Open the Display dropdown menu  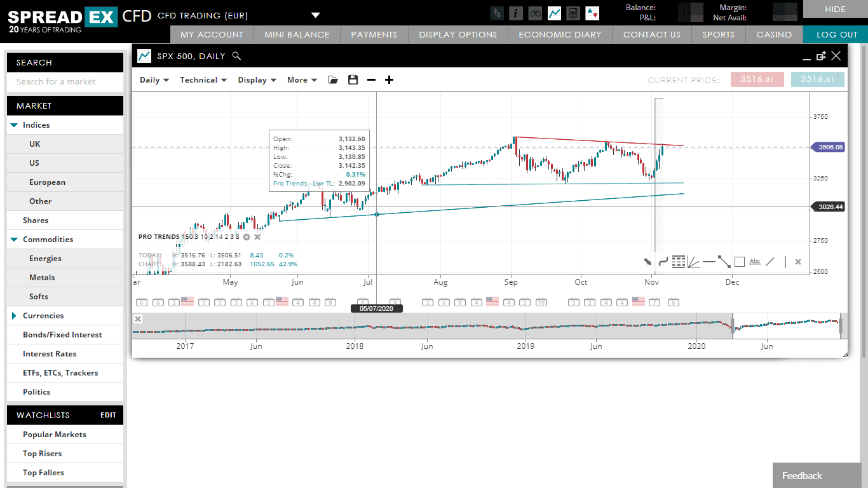(x=257, y=79)
